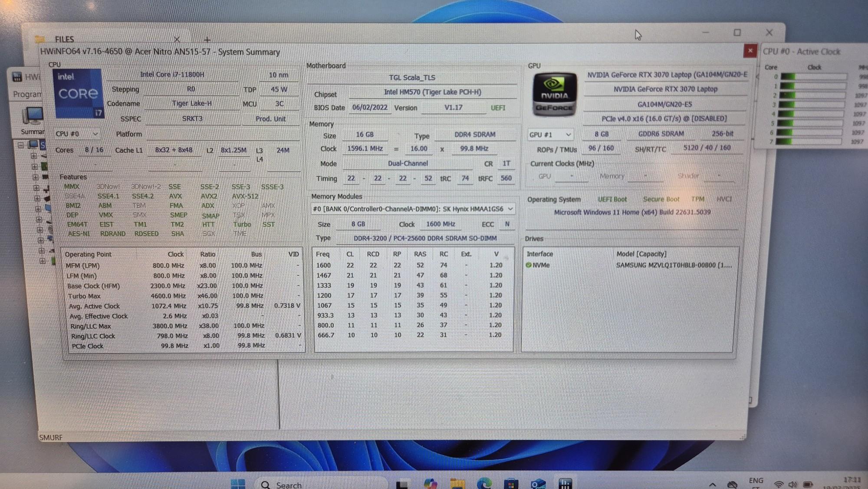
Task: Open Wi-Fi network settings in tray
Action: coord(779,484)
